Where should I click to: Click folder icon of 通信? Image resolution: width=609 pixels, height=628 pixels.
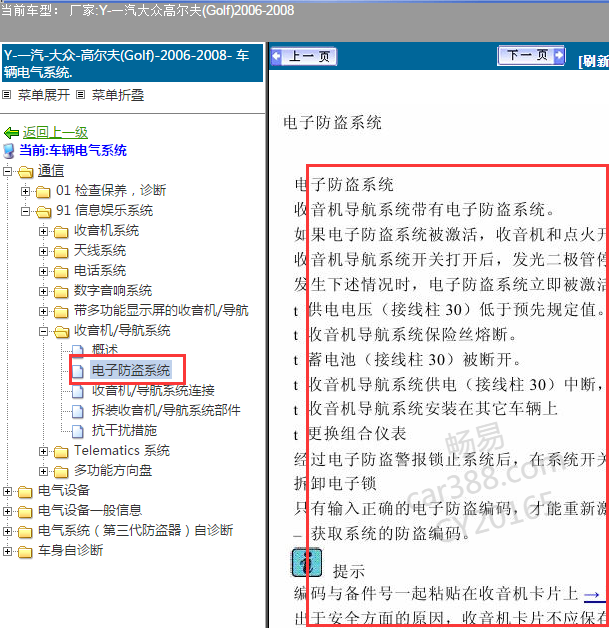tap(26, 172)
